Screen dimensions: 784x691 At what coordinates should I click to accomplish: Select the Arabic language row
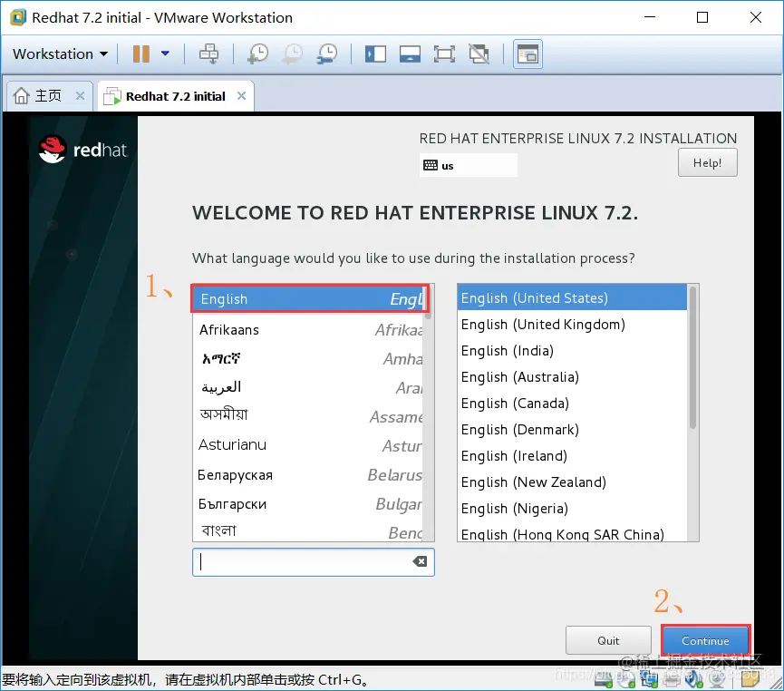point(309,387)
